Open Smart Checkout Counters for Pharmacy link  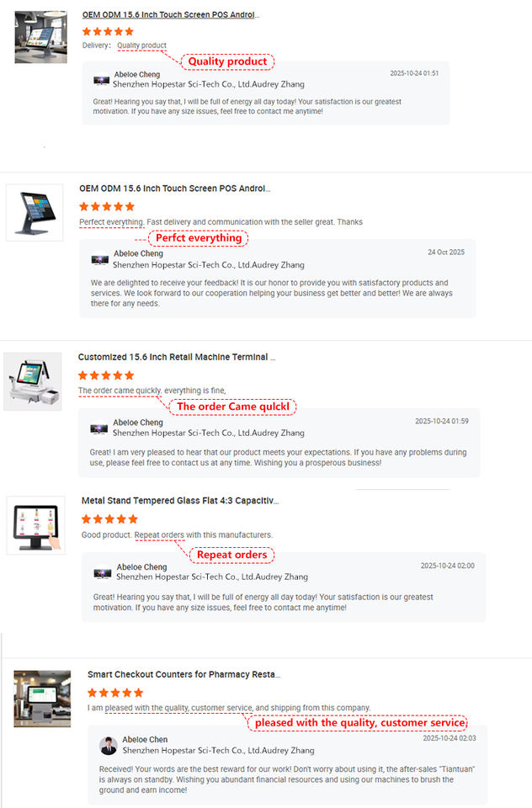pyautogui.click(x=184, y=674)
